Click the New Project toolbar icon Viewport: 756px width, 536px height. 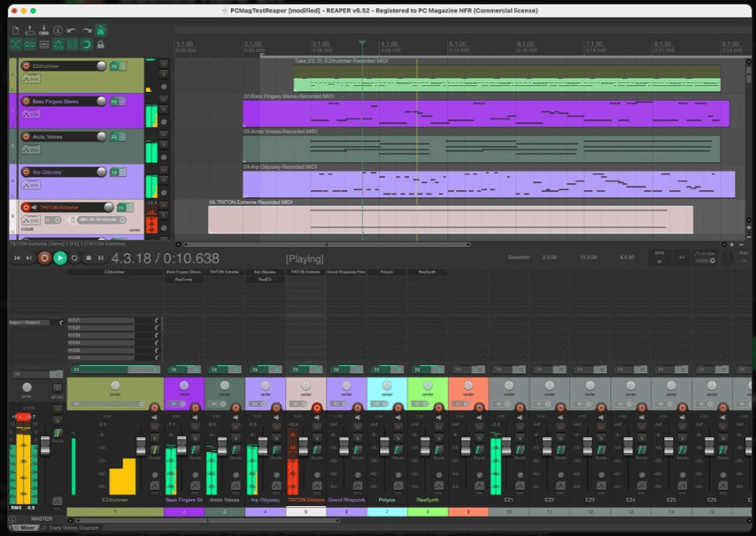[x=15, y=30]
